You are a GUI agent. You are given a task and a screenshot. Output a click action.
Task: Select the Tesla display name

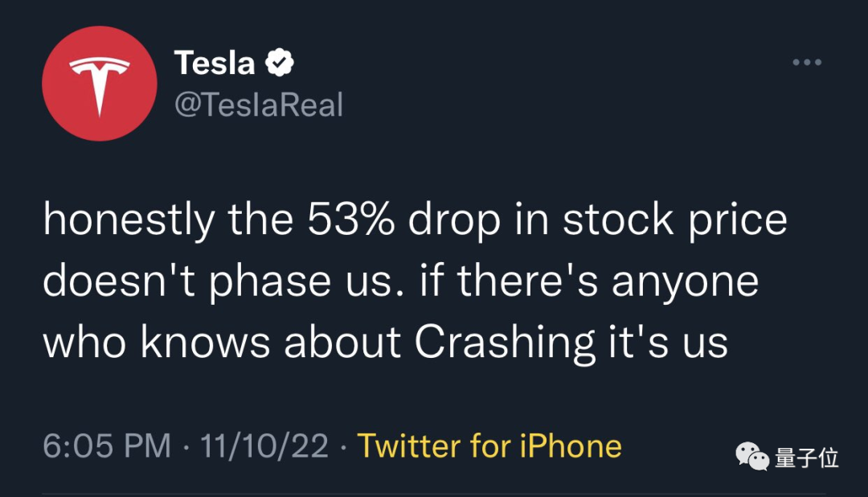pyautogui.click(x=215, y=63)
